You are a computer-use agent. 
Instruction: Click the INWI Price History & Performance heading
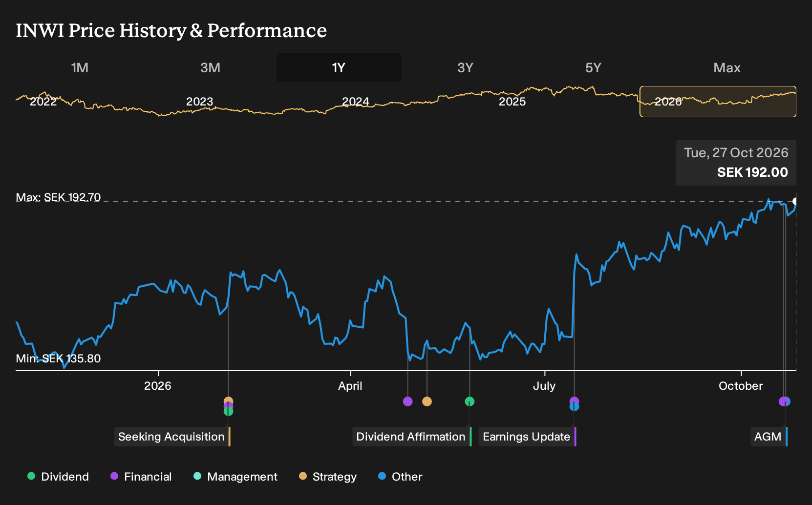171,30
